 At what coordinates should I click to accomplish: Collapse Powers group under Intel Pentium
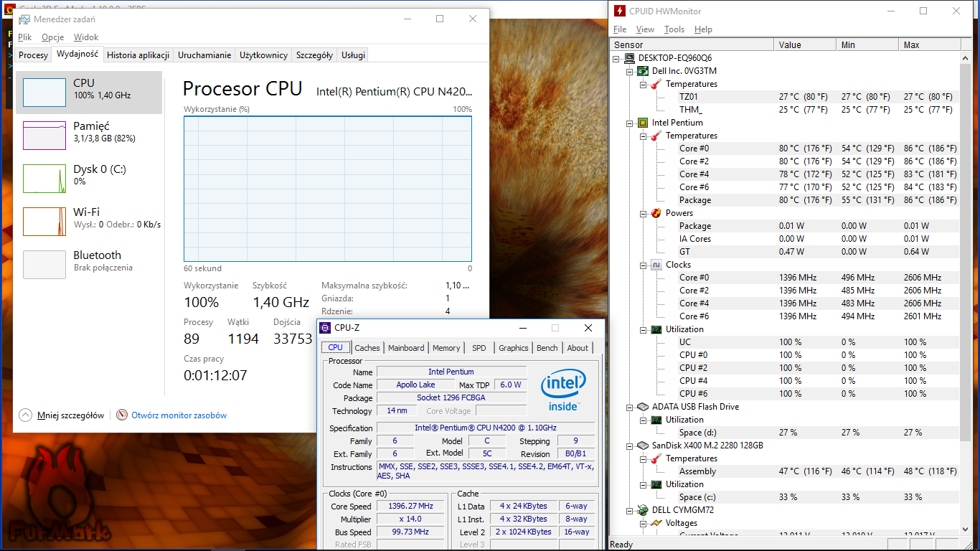643,213
